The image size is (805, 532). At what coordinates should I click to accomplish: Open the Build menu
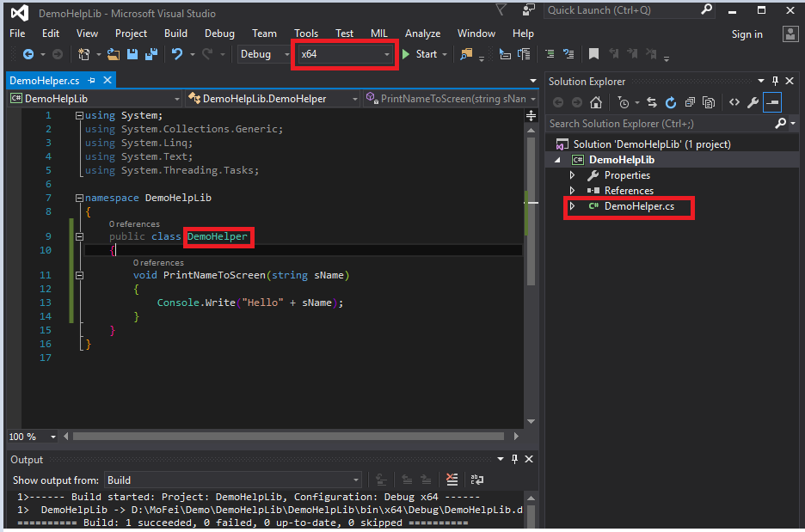[x=175, y=34]
